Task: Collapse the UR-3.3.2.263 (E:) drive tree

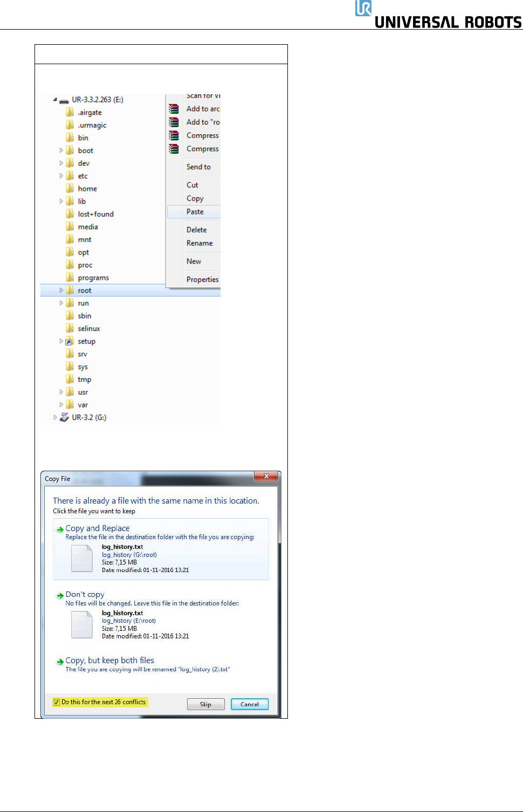Action: (55, 99)
